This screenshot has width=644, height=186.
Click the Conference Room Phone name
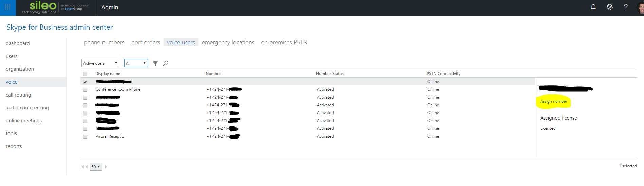(x=118, y=89)
